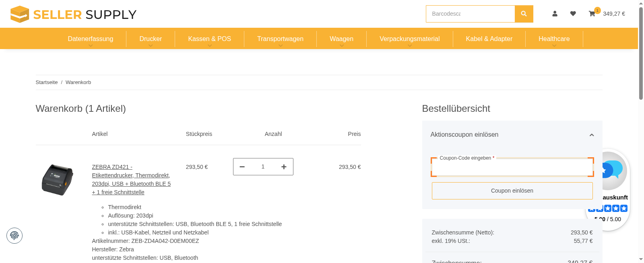Click the Zebra printer product thumbnail

pyautogui.click(x=58, y=180)
